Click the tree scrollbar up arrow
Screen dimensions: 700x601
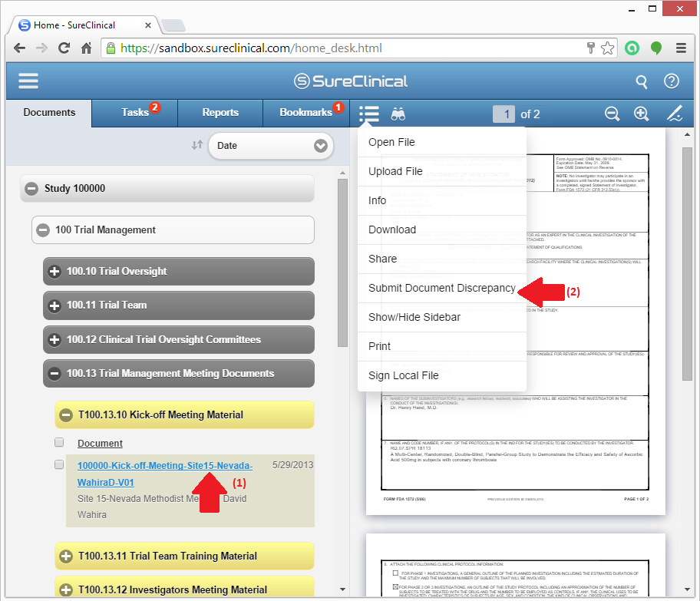point(342,173)
